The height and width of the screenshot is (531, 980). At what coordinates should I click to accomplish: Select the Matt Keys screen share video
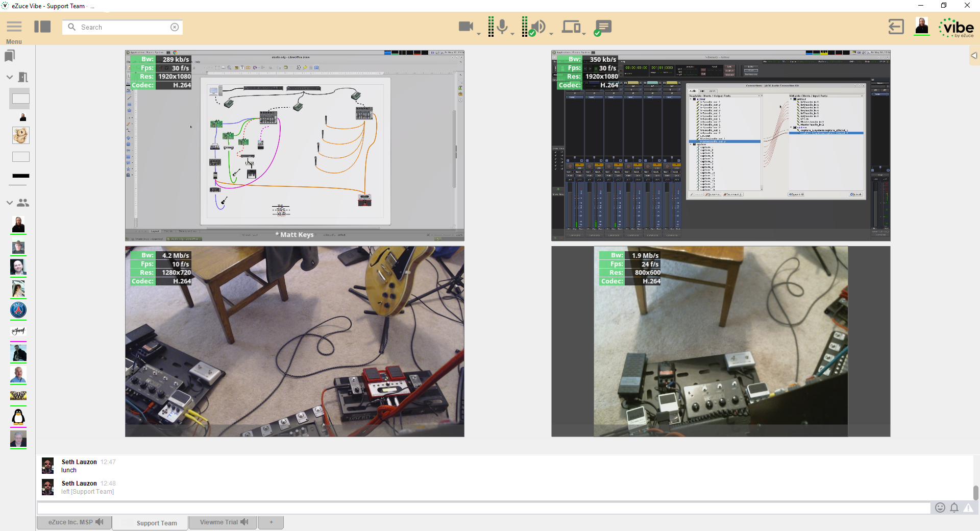click(295, 146)
